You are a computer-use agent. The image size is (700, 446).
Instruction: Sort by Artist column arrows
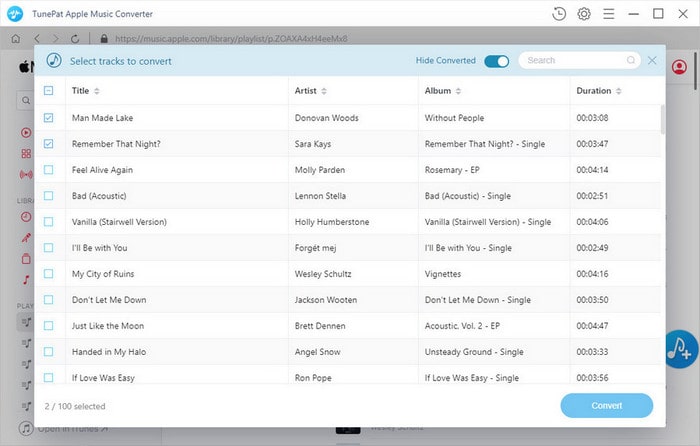(x=324, y=91)
